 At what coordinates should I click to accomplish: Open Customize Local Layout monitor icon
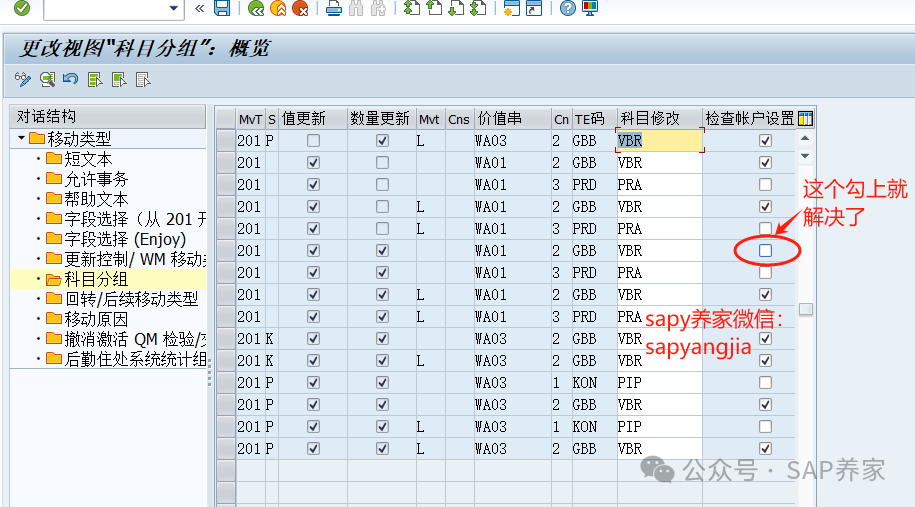[590, 8]
